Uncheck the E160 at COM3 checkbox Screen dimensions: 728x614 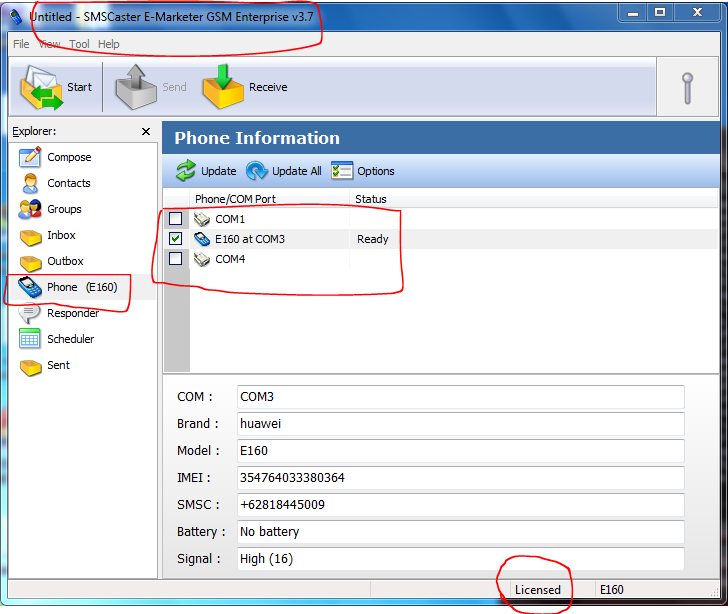coord(176,239)
